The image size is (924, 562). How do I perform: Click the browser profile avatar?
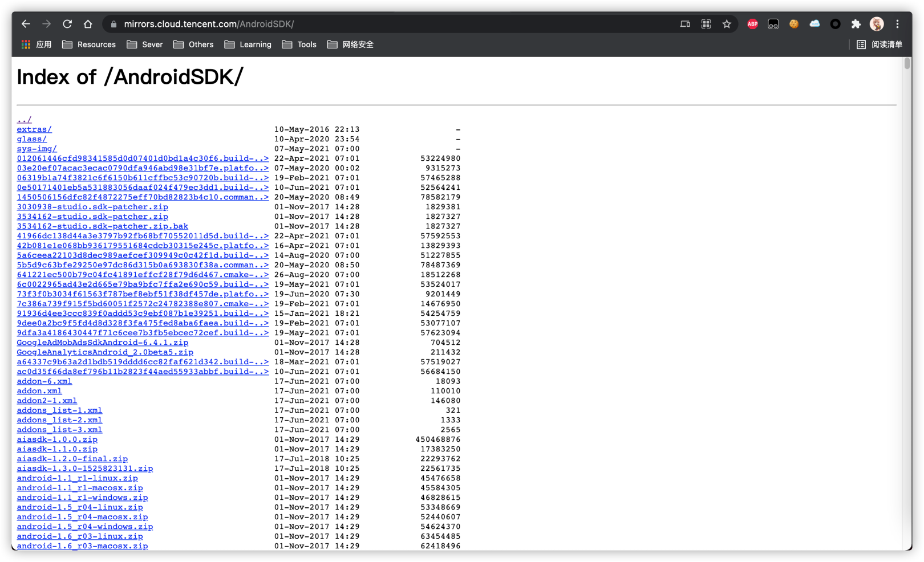876,24
